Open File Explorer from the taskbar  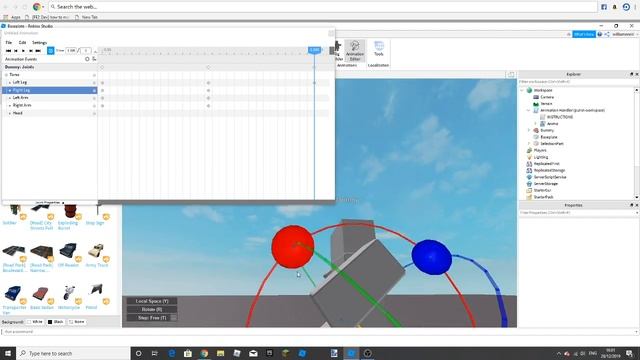220,353
